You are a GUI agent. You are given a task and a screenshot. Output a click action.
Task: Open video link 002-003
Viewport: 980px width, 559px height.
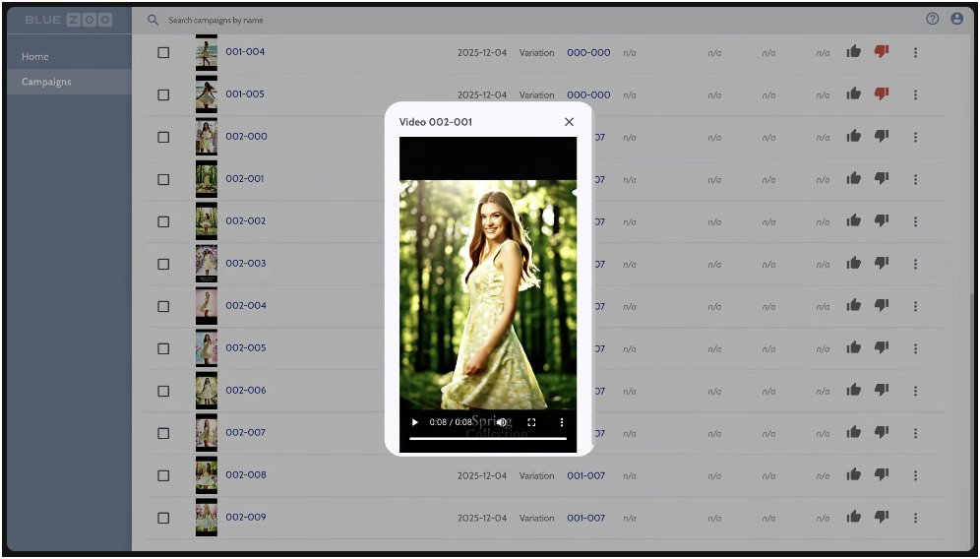click(246, 263)
